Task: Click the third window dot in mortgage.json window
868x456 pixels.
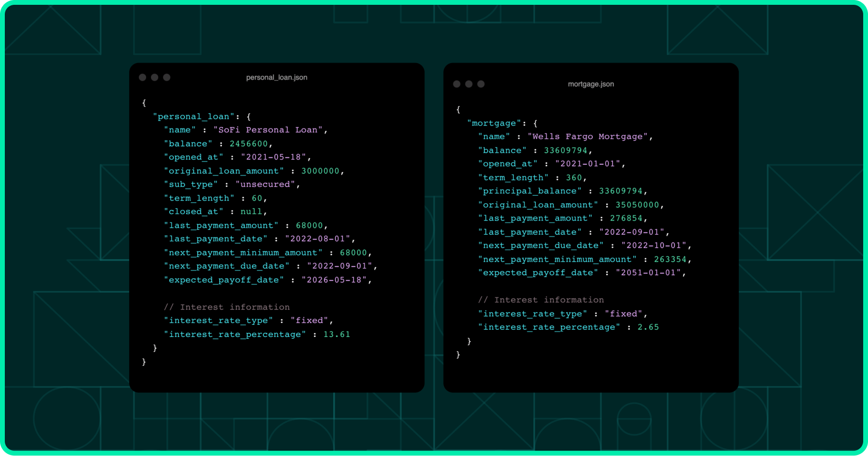Action: click(481, 84)
